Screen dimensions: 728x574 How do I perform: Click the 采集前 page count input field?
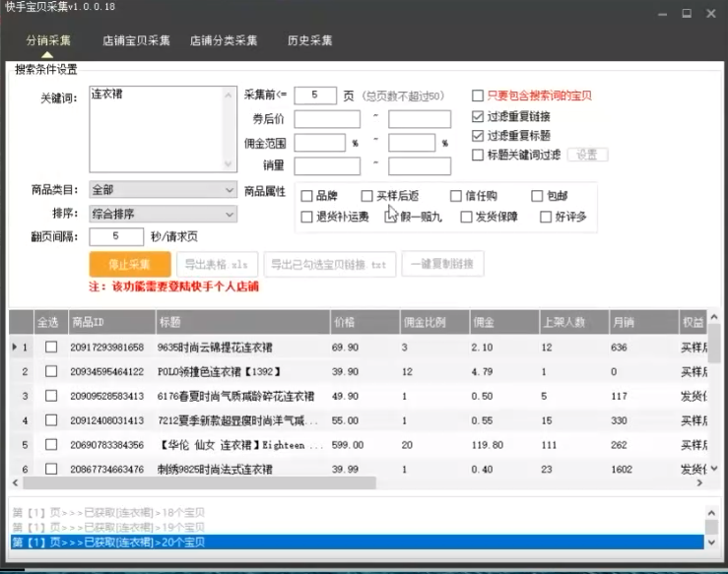click(x=315, y=96)
